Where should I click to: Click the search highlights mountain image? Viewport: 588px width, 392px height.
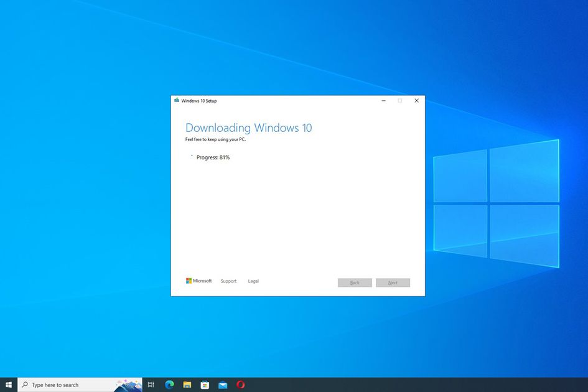[x=128, y=385]
